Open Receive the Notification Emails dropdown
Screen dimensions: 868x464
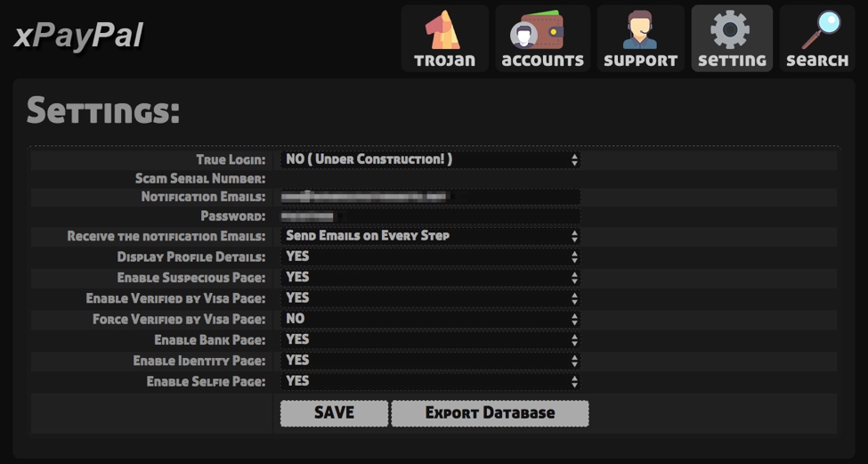point(431,236)
